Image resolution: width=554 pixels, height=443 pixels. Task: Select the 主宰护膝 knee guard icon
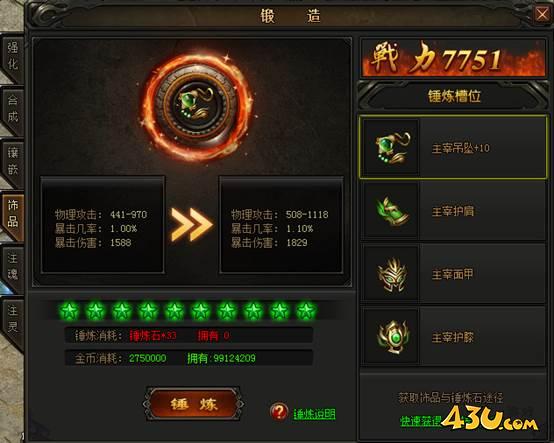(x=391, y=337)
